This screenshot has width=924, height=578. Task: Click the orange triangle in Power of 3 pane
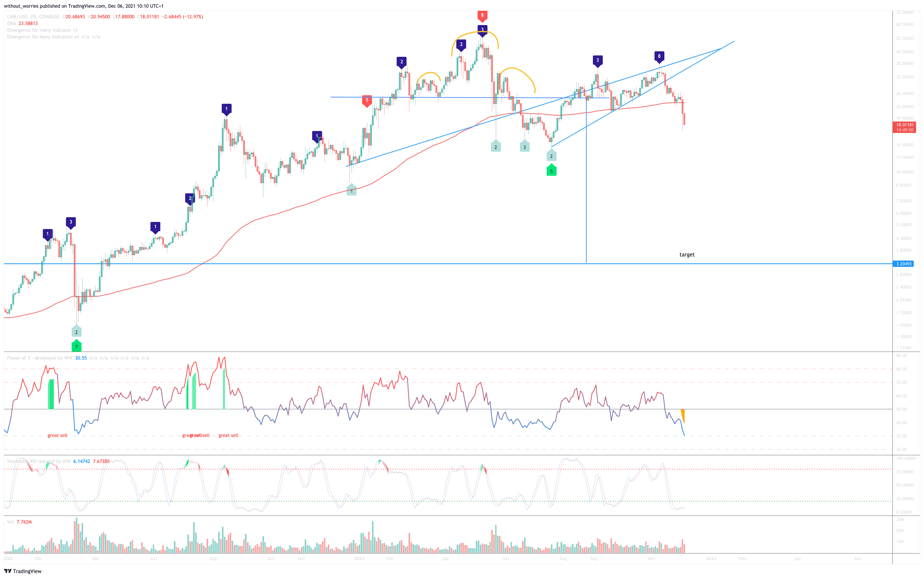683,416
